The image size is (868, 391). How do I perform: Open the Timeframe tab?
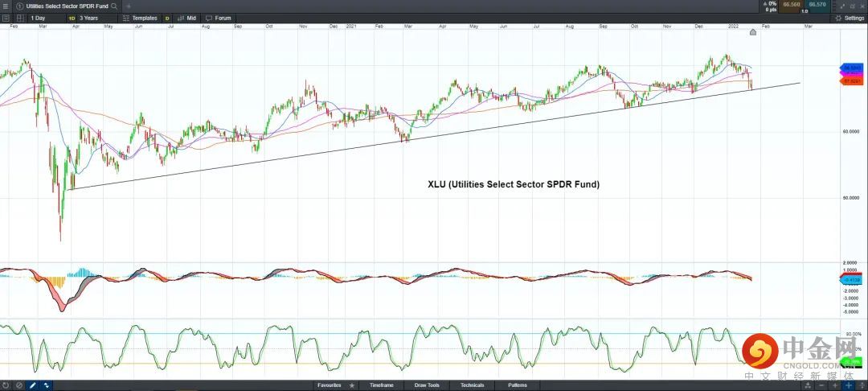tap(382, 385)
